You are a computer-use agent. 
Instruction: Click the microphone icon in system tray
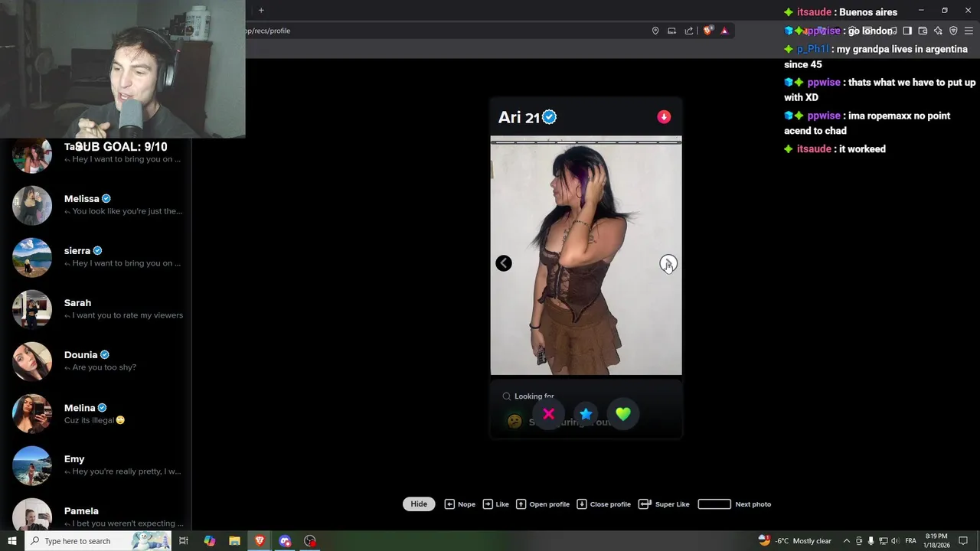871,541
